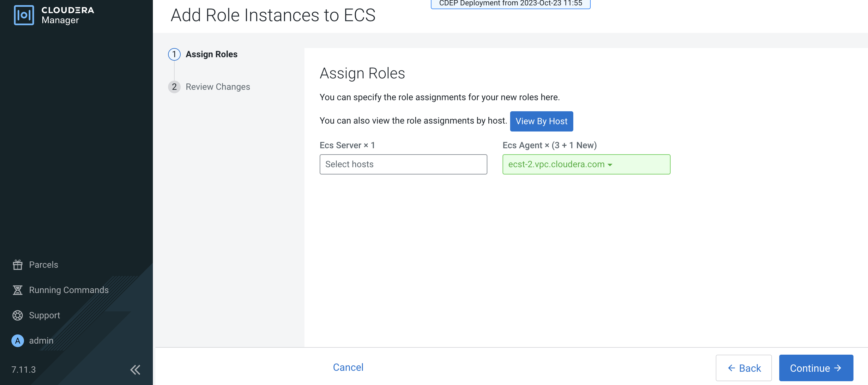
Task: Click the Cancel link
Action: click(x=348, y=367)
